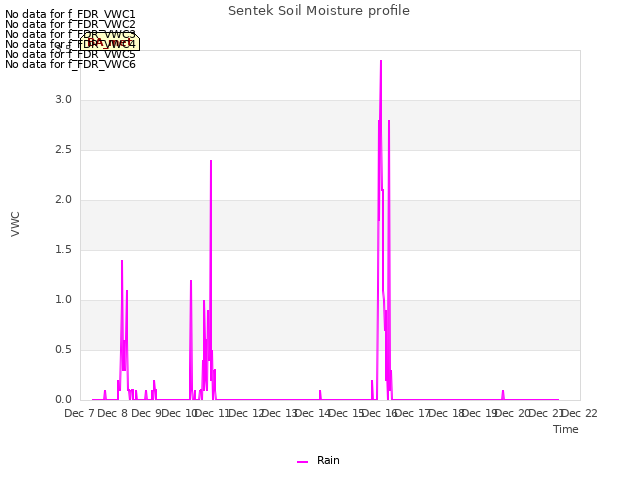The image size is (640, 480).
Task: Click the small rain blip near Dec 14
Action: [320, 394]
